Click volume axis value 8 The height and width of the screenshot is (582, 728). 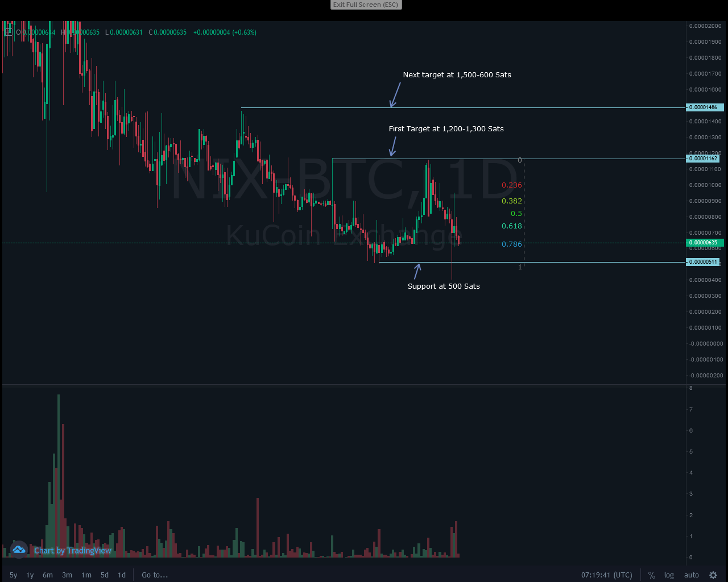pyautogui.click(x=691, y=388)
